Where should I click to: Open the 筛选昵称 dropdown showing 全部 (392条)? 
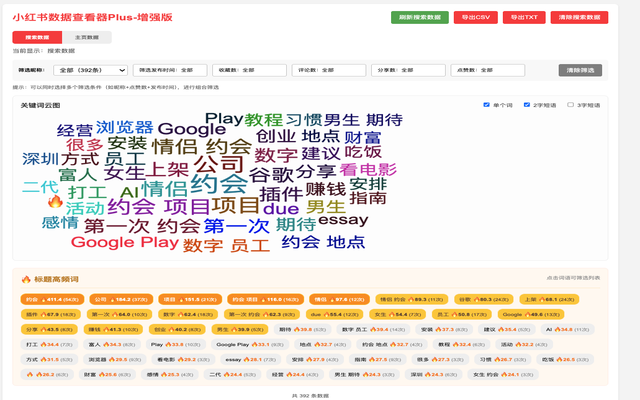[x=90, y=70]
